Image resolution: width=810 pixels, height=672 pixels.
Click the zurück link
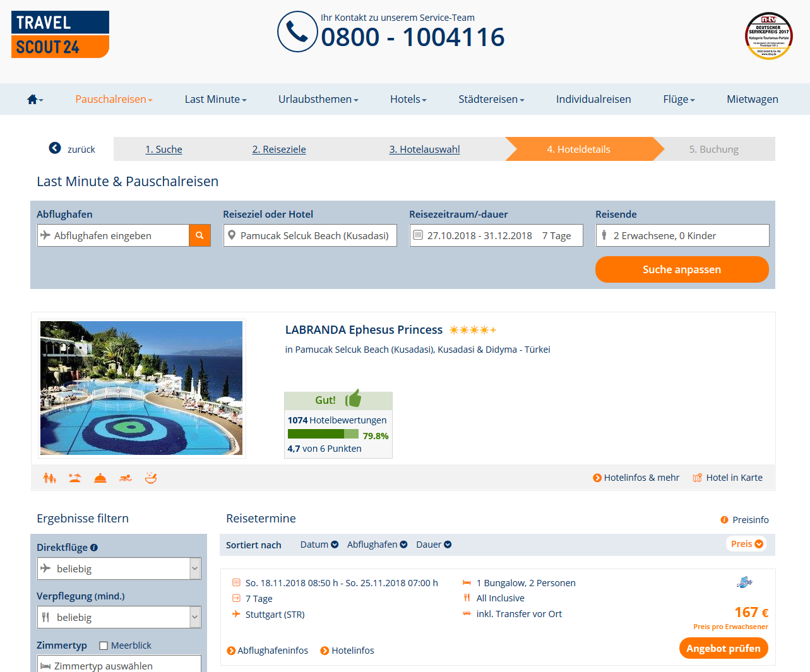[x=81, y=149]
